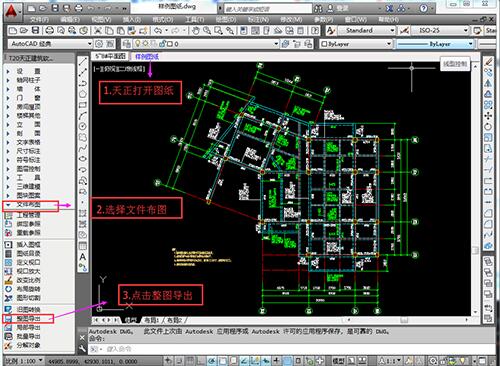The width and height of the screenshot is (500, 366).
Task: Select the Line tool in draw toolbar
Action: tap(83, 62)
